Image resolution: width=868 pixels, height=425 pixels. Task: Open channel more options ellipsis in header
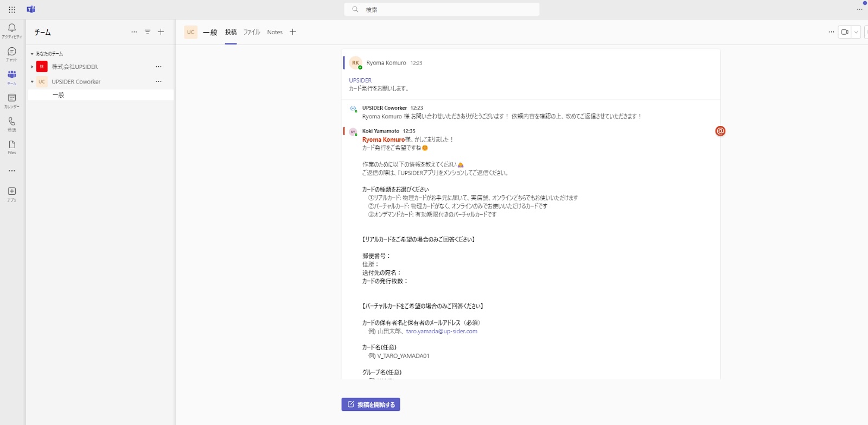point(831,32)
